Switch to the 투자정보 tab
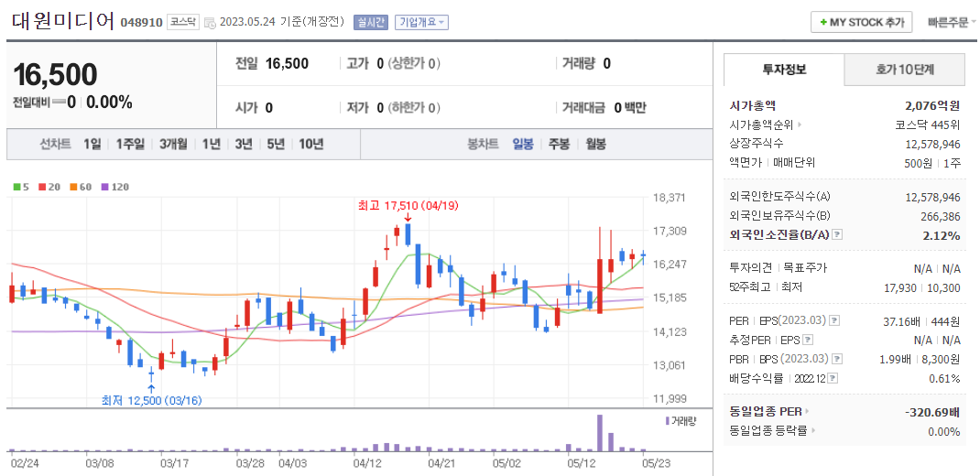The height and width of the screenshot is (476, 980). [784, 70]
